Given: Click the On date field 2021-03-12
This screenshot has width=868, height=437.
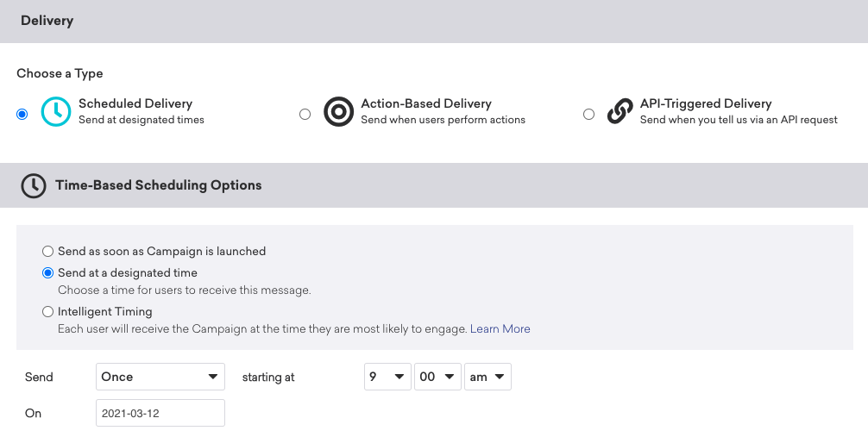Looking at the screenshot, I should pos(160,413).
